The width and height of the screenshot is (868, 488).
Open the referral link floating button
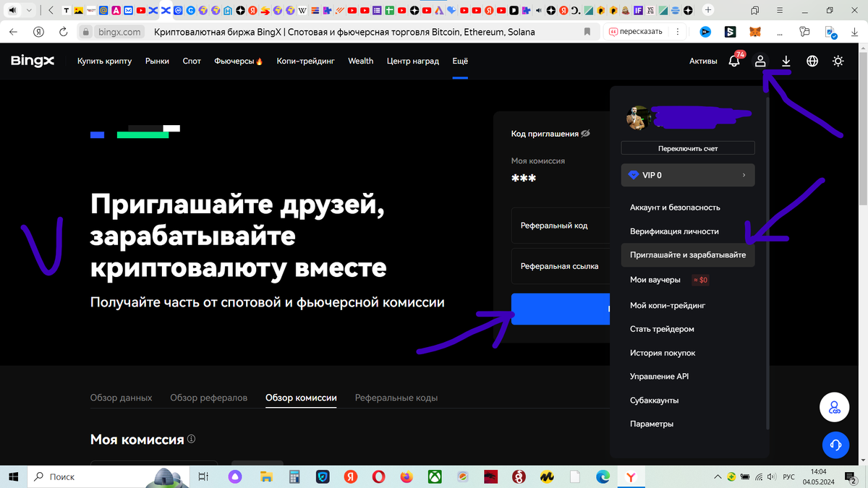[x=833, y=408]
